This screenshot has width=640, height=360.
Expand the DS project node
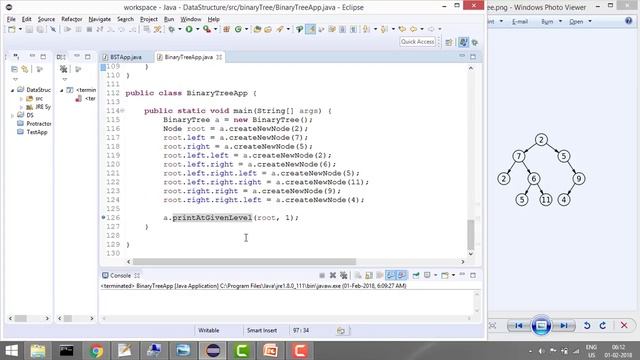click(12, 116)
